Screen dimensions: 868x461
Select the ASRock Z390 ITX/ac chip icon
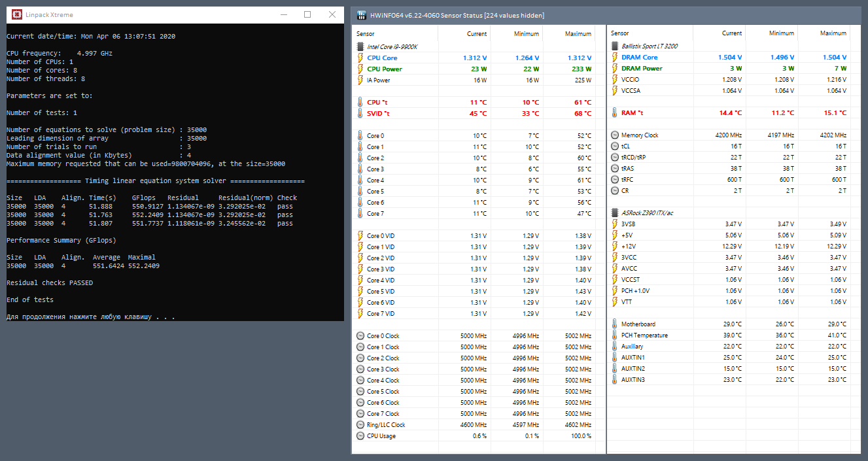(x=614, y=213)
